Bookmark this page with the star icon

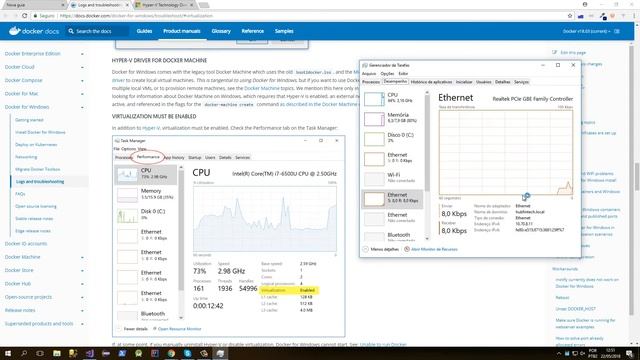point(570,16)
